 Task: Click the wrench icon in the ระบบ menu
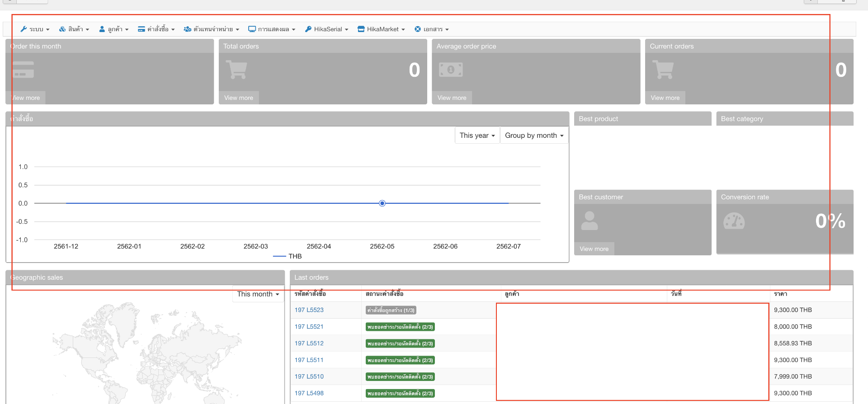(x=24, y=29)
